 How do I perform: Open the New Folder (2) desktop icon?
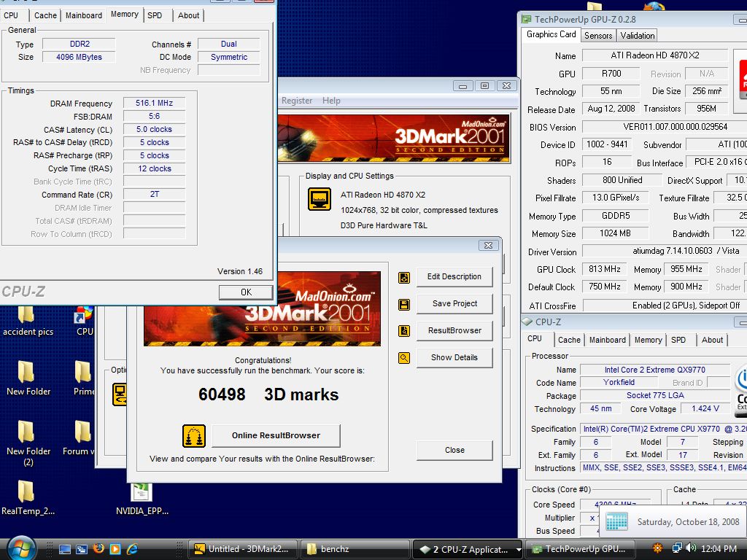pyautogui.click(x=28, y=444)
